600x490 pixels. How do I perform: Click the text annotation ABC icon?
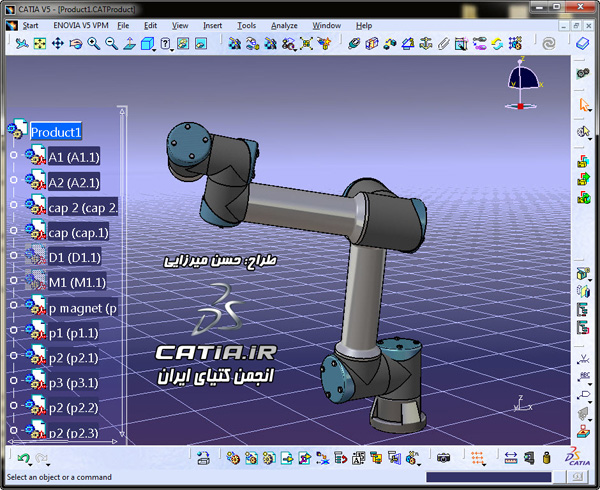pos(584,376)
